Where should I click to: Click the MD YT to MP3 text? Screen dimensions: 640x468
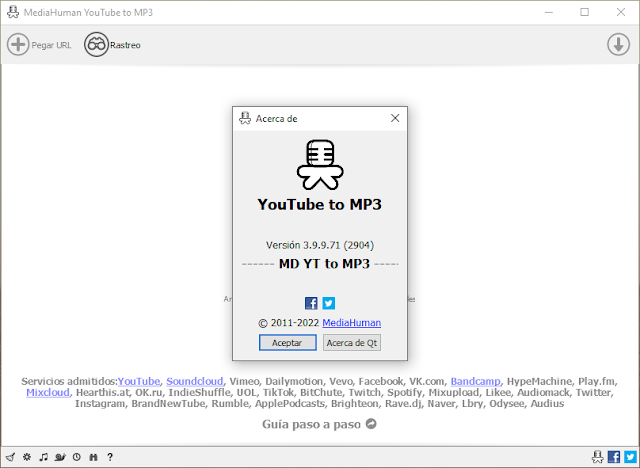324,264
